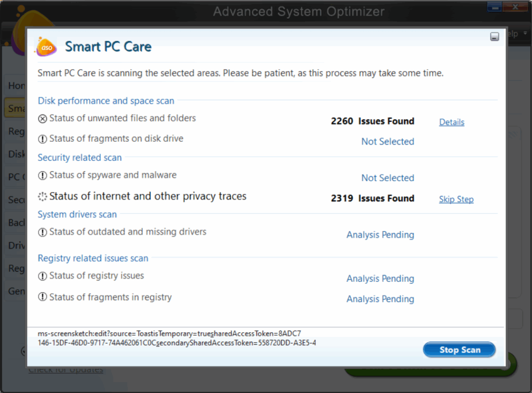Click the 'System drivers scan' heading
This screenshot has height=393, width=532.
77,214
